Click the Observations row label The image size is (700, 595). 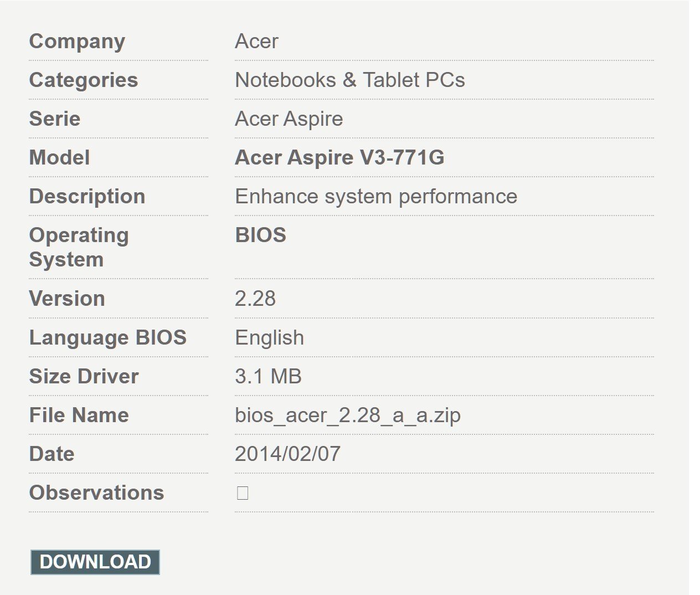pos(96,493)
